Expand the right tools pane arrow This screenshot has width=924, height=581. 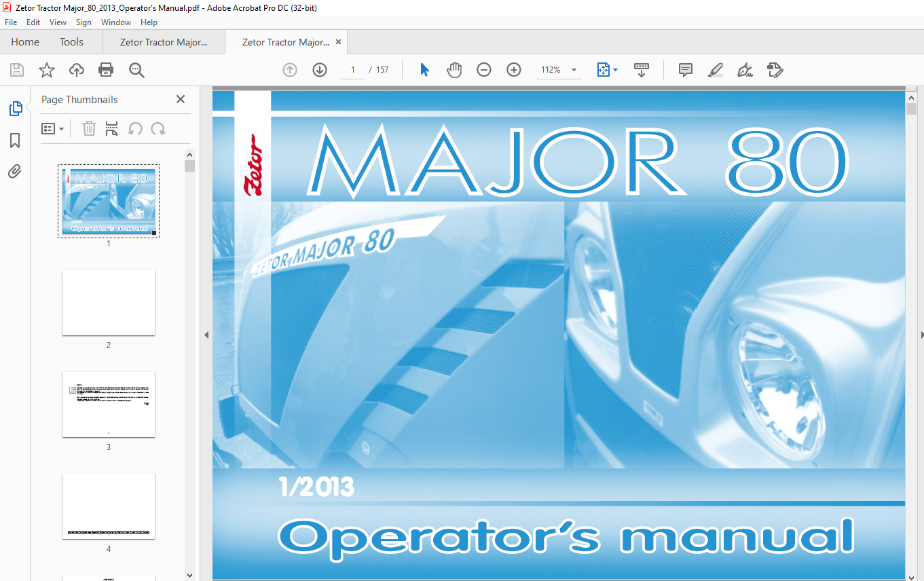921,335
